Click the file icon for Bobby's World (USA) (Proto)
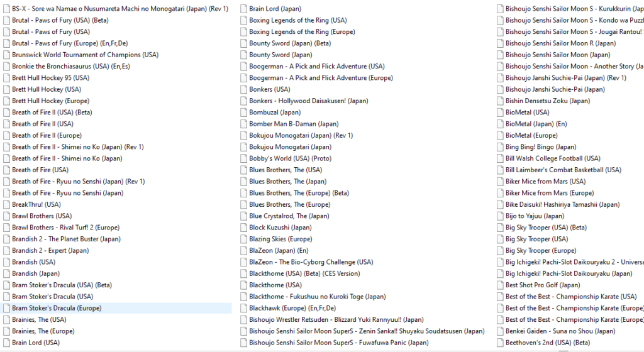644x352 pixels. point(243,158)
